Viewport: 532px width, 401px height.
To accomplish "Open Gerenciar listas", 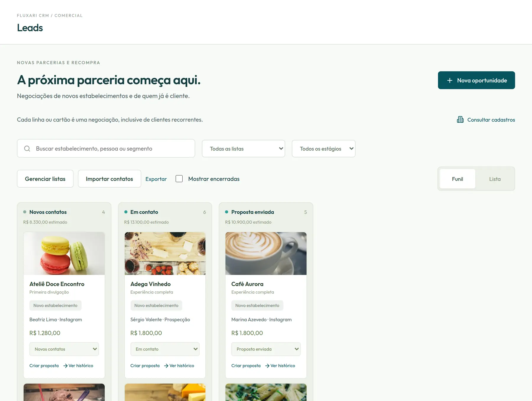I will [45, 179].
